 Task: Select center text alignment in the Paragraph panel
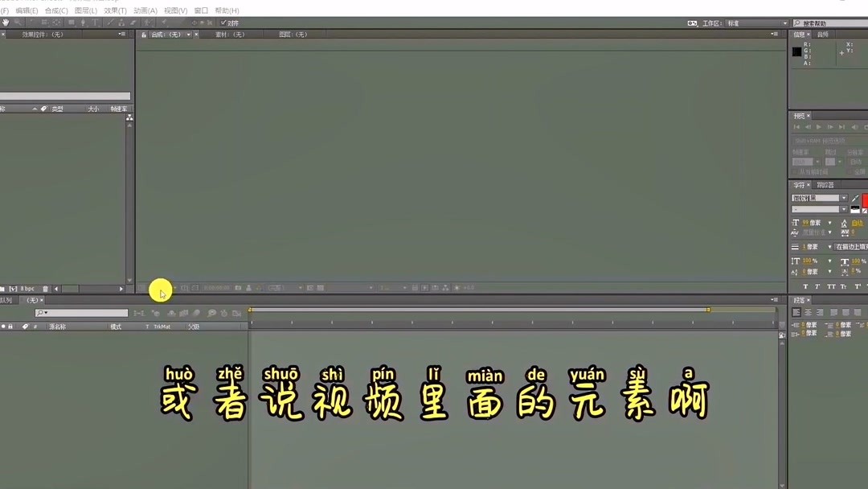807,312
